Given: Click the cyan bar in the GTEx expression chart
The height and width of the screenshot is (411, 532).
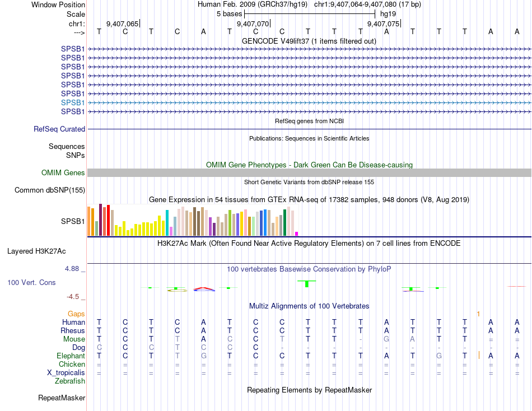Looking at the screenshot, I should point(167,223).
